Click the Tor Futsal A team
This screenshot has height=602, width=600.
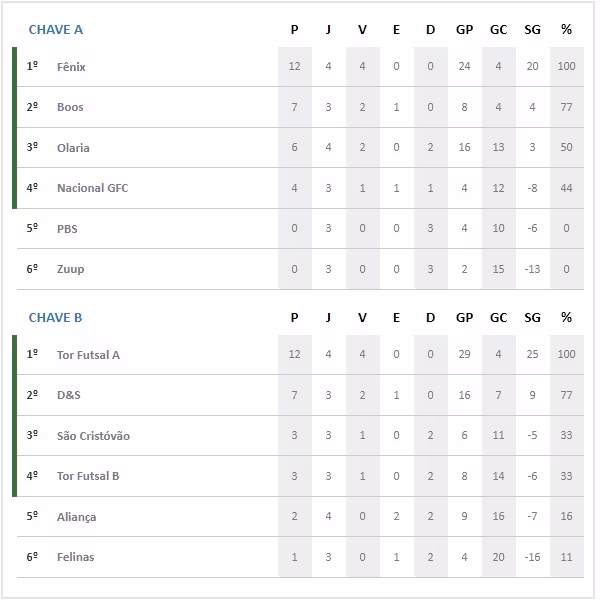point(89,355)
